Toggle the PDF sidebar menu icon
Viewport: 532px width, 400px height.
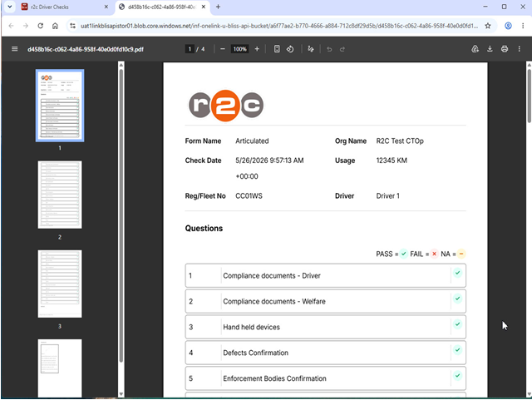[15, 49]
